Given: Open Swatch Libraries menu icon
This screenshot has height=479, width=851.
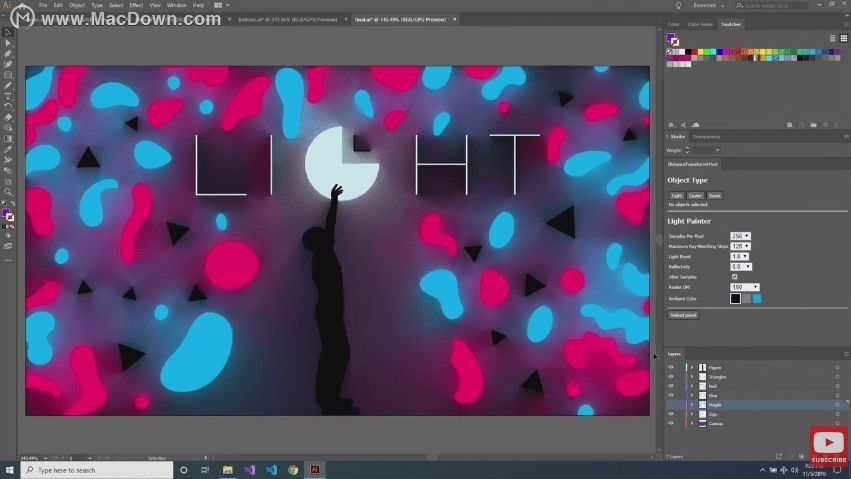Looking at the screenshot, I should [x=671, y=125].
